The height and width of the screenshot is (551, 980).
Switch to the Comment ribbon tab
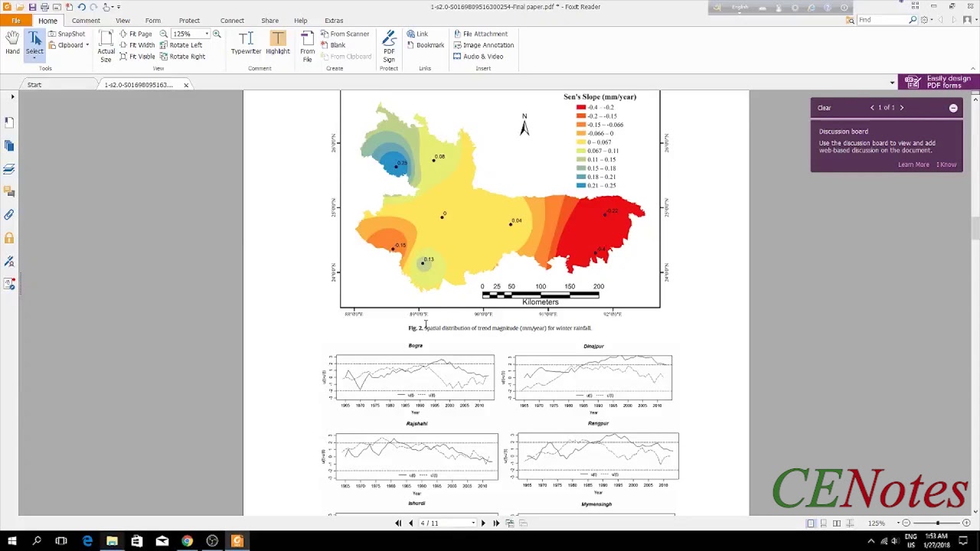click(x=86, y=21)
